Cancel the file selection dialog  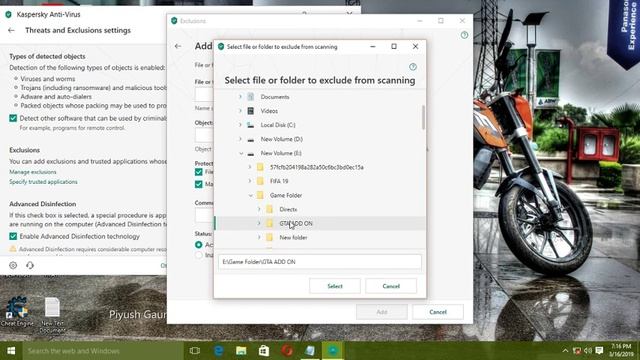391,286
